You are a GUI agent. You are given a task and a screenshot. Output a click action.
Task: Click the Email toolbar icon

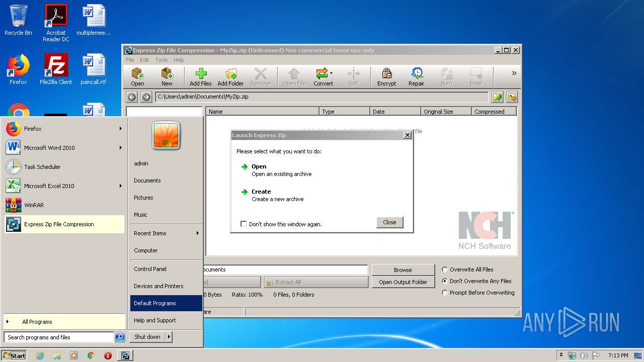[x=476, y=77]
